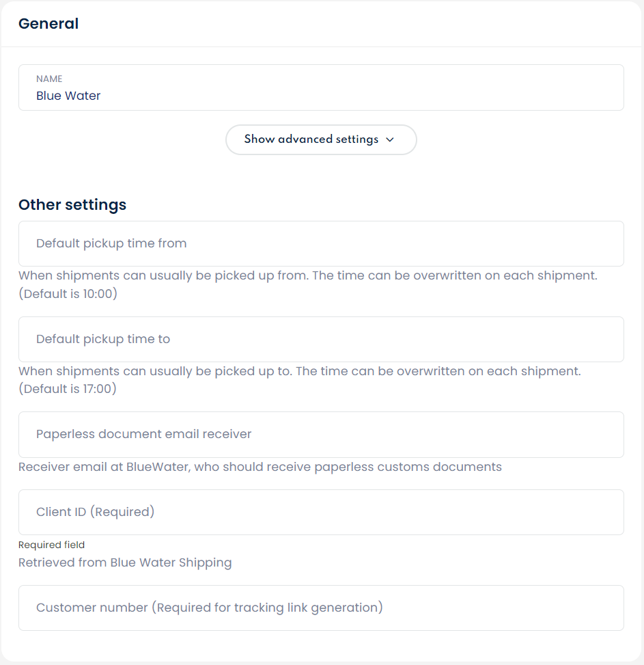Click the Default is 17:00 help text

click(x=68, y=389)
